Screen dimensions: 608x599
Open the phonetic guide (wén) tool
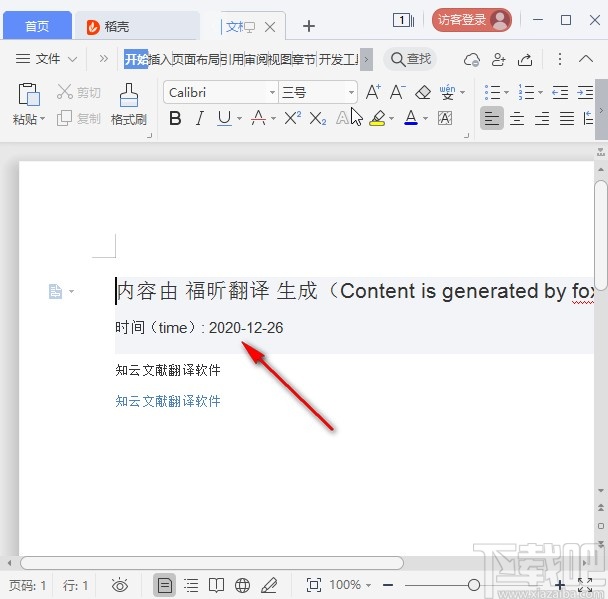[447, 92]
